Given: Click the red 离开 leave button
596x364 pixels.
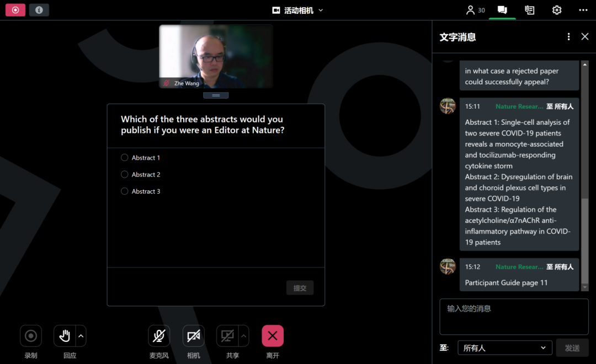Looking at the screenshot, I should [x=273, y=336].
